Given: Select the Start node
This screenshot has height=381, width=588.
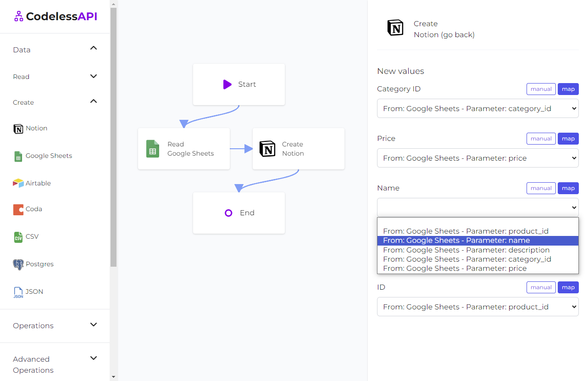Looking at the screenshot, I should point(239,84).
